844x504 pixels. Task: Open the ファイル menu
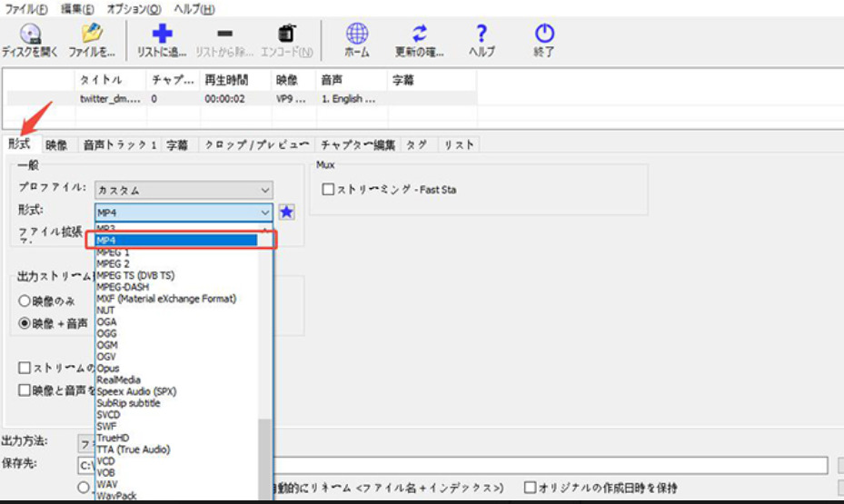pyautogui.click(x=25, y=8)
